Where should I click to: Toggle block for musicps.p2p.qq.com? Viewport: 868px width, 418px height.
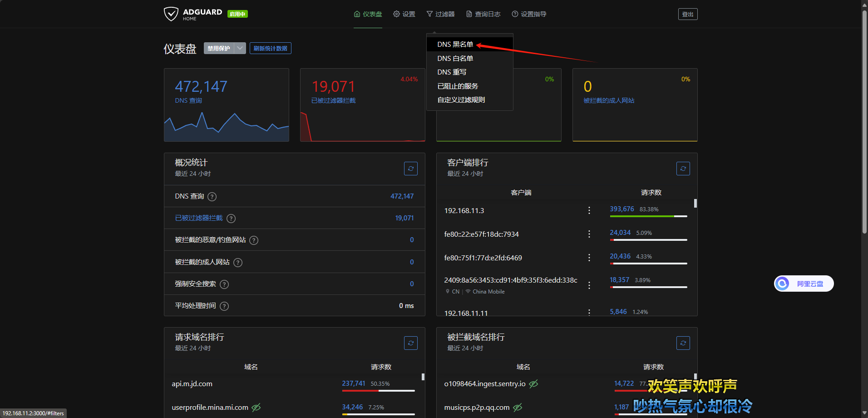point(518,408)
